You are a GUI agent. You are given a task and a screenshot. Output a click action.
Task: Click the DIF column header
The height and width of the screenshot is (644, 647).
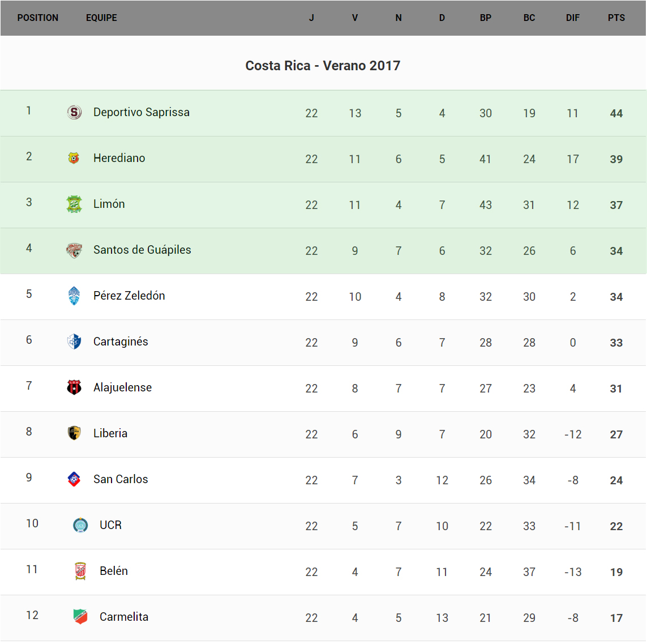(573, 18)
